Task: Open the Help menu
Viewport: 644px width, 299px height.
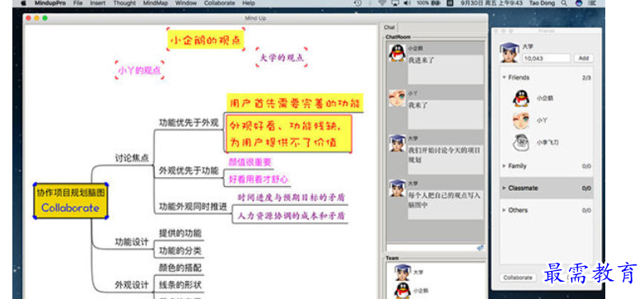Action: pyautogui.click(x=249, y=2)
